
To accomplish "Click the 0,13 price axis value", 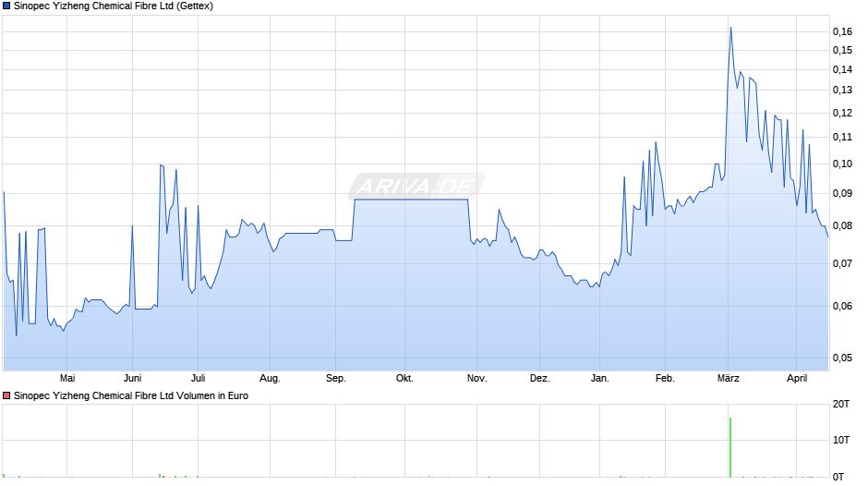I will (x=842, y=90).
